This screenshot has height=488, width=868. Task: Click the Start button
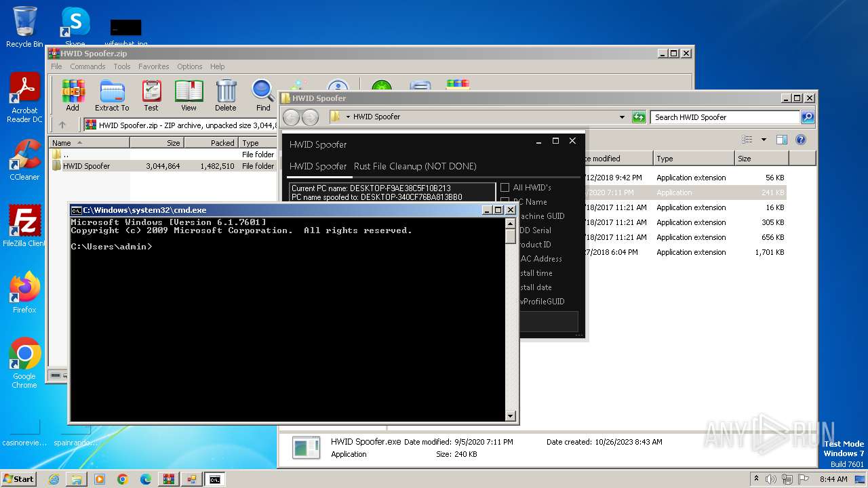(19, 479)
